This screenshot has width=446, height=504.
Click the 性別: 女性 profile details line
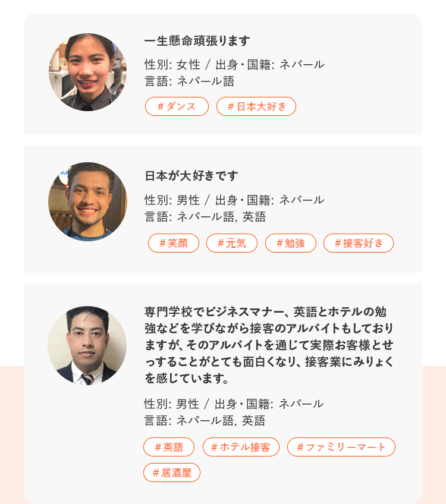coord(234,65)
